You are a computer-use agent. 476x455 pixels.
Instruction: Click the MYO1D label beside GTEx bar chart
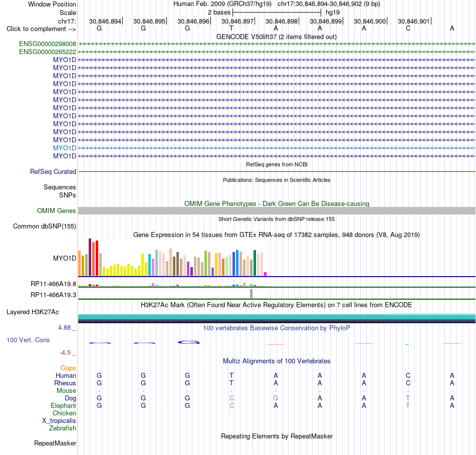pyautogui.click(x=65, y=258)
